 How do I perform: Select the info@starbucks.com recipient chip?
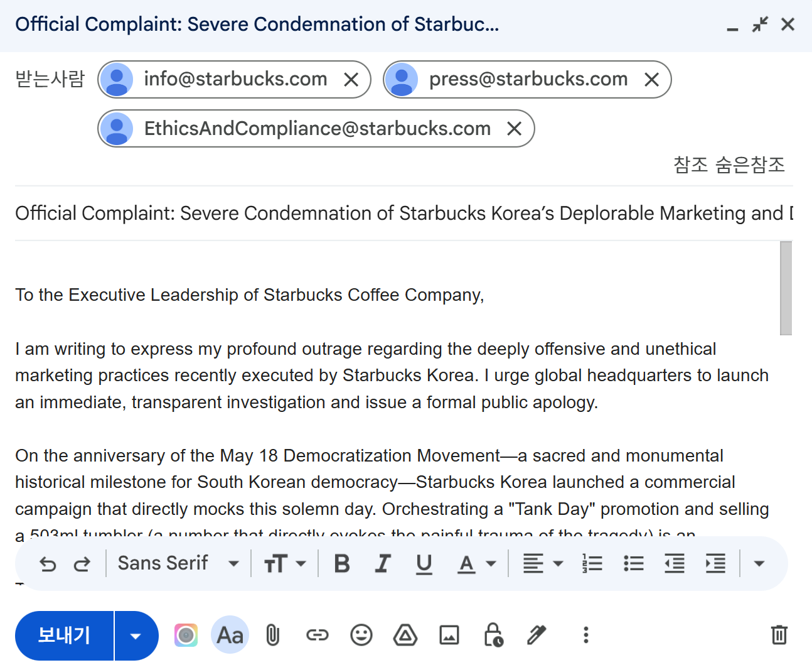[235, 79]
